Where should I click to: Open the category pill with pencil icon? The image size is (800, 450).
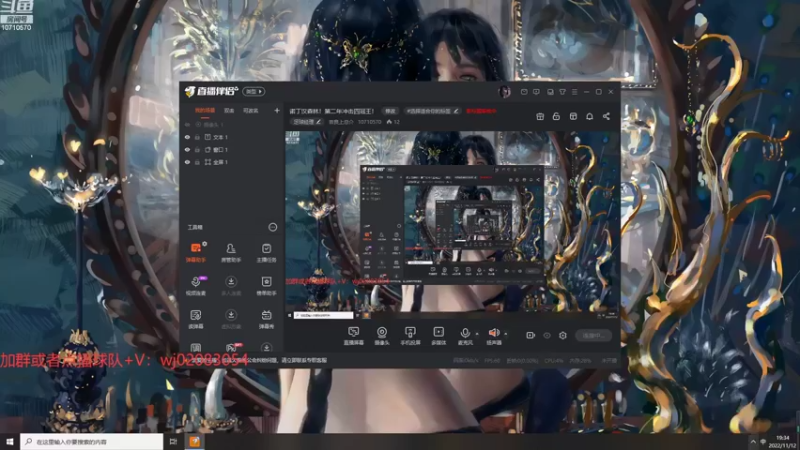[307, 122]
